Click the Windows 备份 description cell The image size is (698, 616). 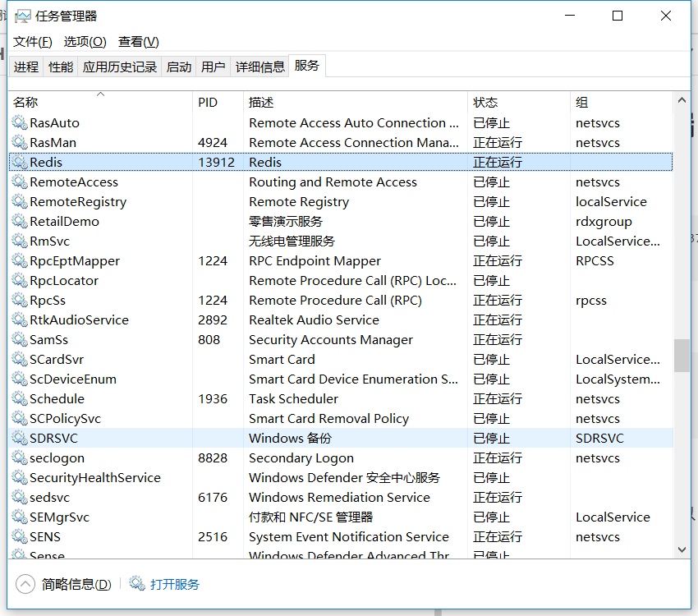pyautogui.click(x=290, y=439)
